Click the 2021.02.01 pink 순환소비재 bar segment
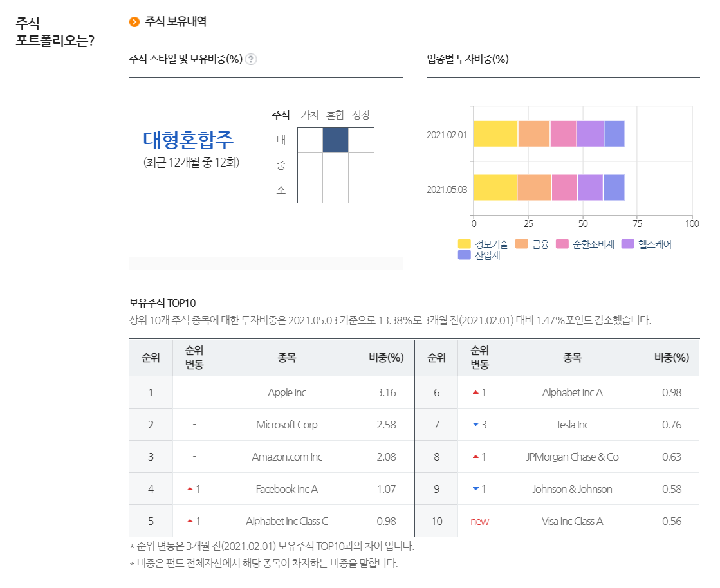 (x=563, y=134)
